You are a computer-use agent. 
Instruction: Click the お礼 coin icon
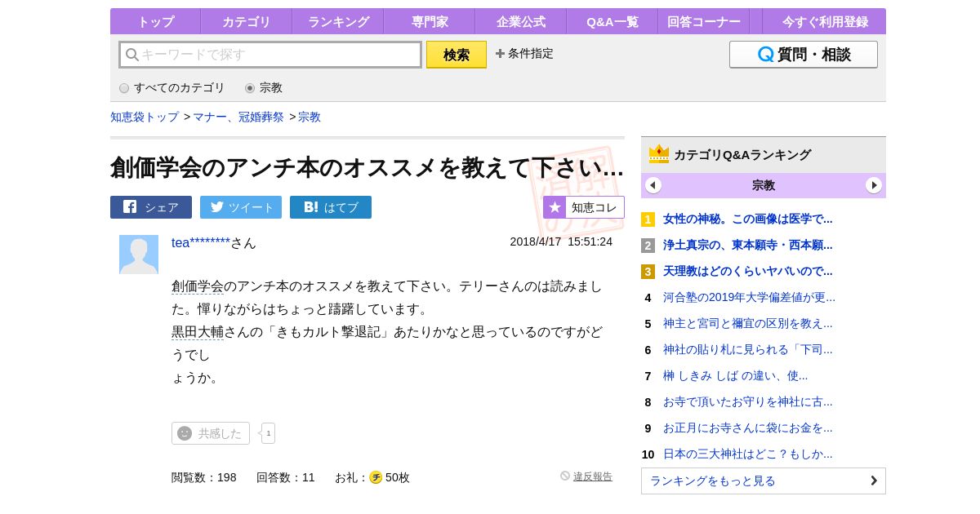(376, 477)
